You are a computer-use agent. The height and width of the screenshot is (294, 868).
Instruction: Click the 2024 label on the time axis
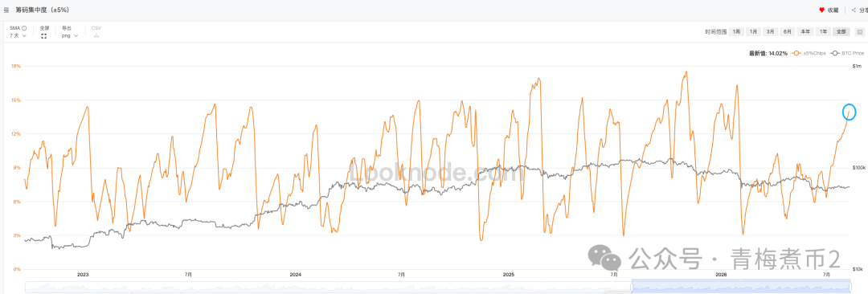(295, 275)
